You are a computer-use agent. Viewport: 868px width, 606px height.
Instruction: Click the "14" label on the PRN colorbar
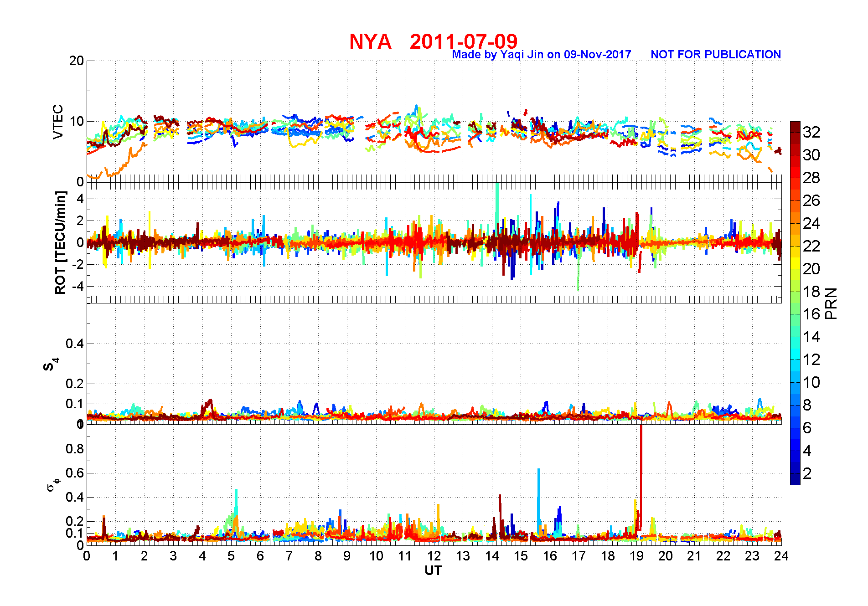pos(811,337)
